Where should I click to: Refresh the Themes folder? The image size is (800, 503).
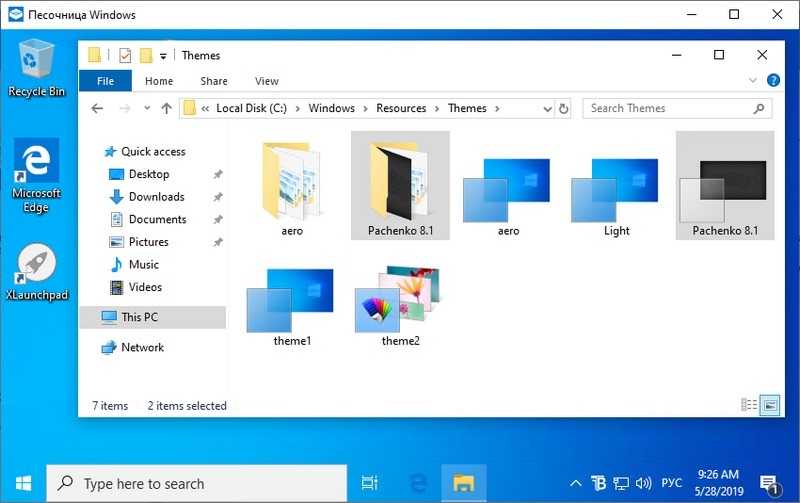(x=563, y=109)
